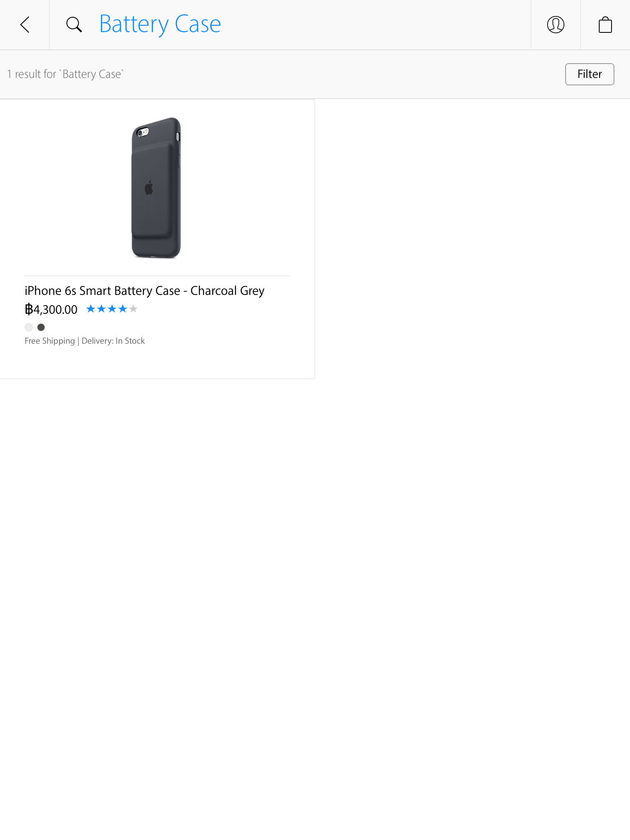Tap the '1 result for Battery Case' text

(66, 74)
